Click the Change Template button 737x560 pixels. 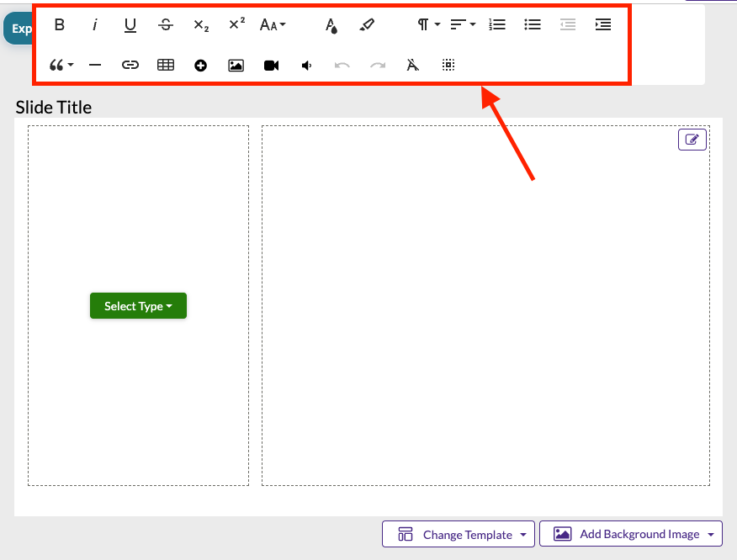pyautogui.click(x=458, y=534)
